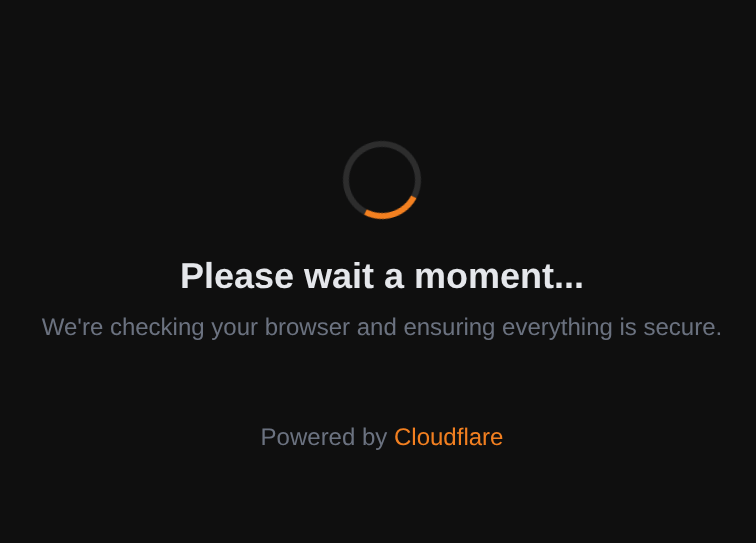Click the word 'ensuring' in the subtitle
Screen dimensions: 756x543
(449, 328)
